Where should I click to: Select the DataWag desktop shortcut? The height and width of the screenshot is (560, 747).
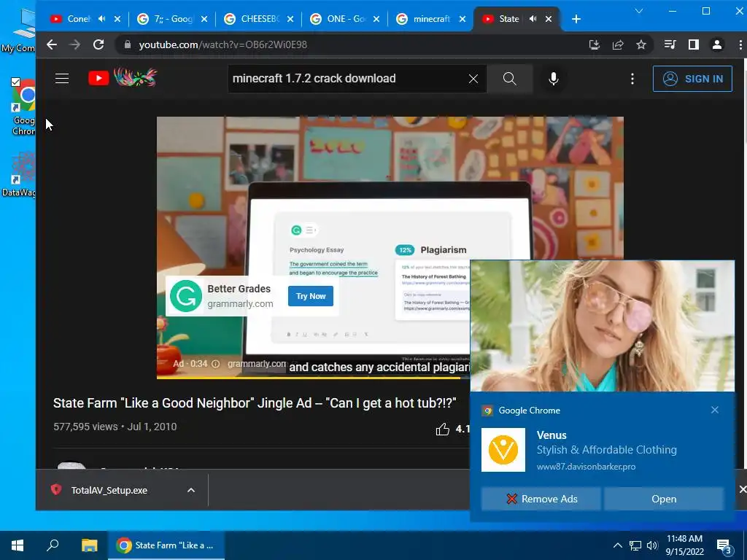[18, 175]
